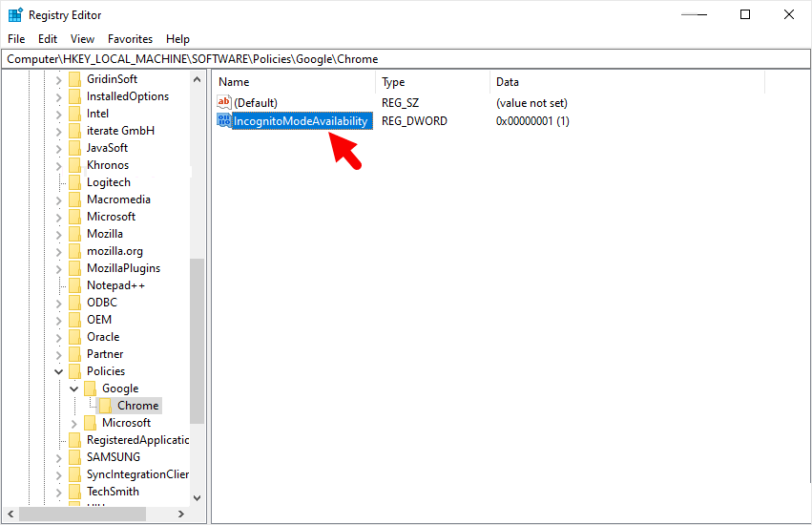This screenshot has height=525, width=812.
Task: Select the InstalledOptions key
Action: [128, 96]
